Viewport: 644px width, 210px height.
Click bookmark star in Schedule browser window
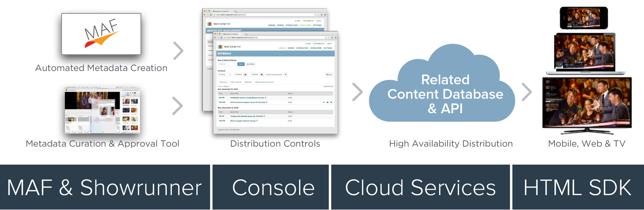pyautogui.click(x=329, y=37)
